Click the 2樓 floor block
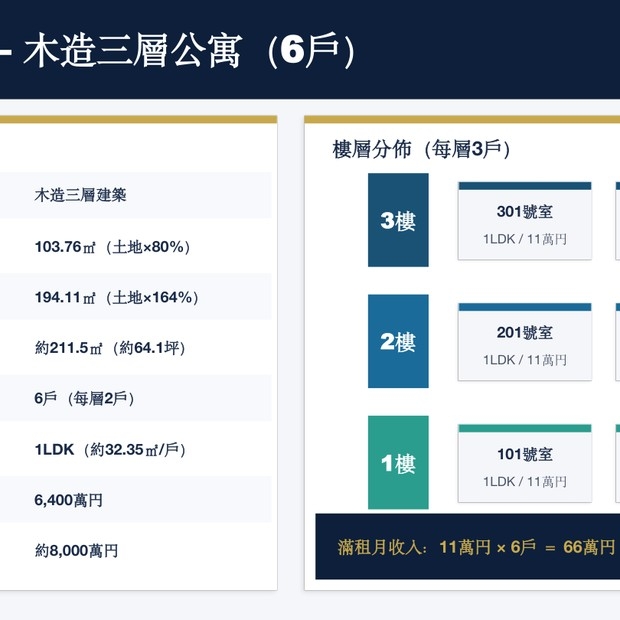Screen dimensions: 620x620 pos(398,341)
